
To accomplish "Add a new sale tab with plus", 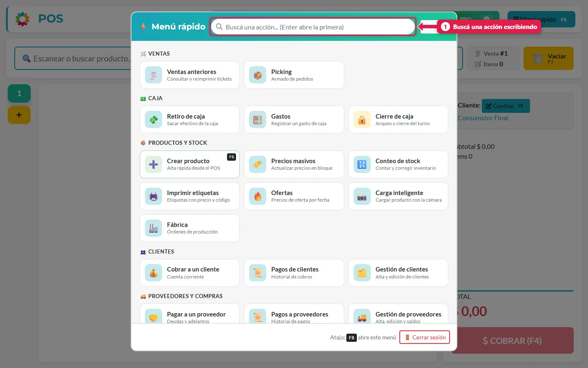I will 19,115.
